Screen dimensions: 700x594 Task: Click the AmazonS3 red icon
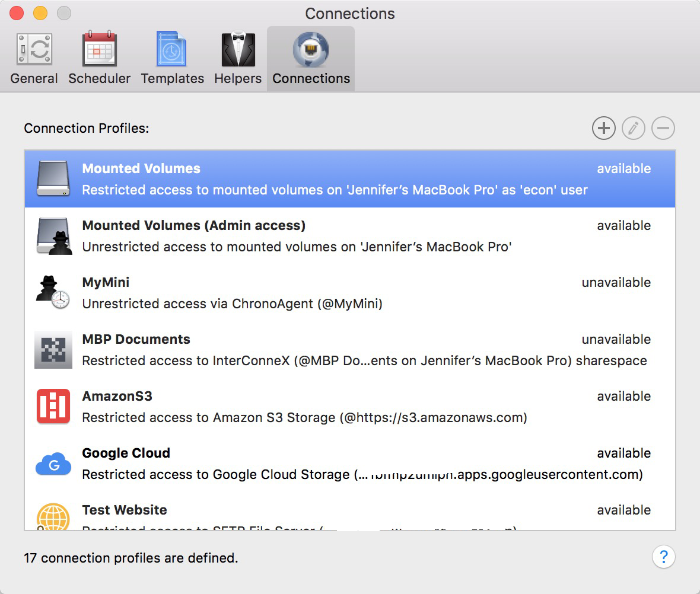(x=53, y=406)
